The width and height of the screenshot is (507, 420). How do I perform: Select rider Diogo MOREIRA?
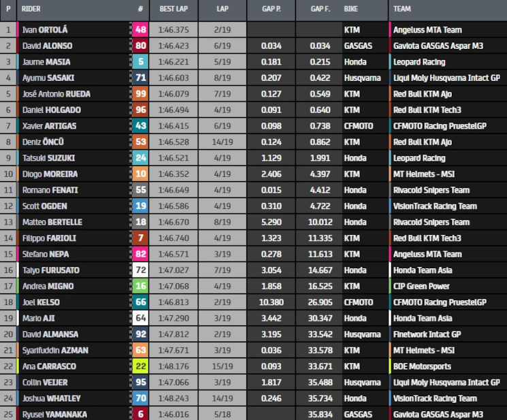pyautogui.click(x=50, y=174)
